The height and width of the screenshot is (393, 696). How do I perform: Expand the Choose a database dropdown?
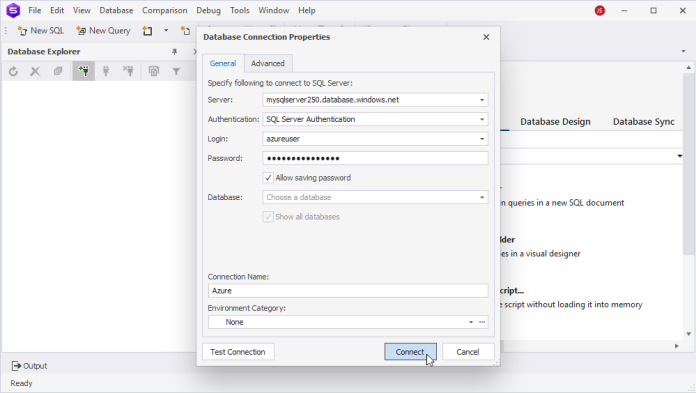point(482,198)
